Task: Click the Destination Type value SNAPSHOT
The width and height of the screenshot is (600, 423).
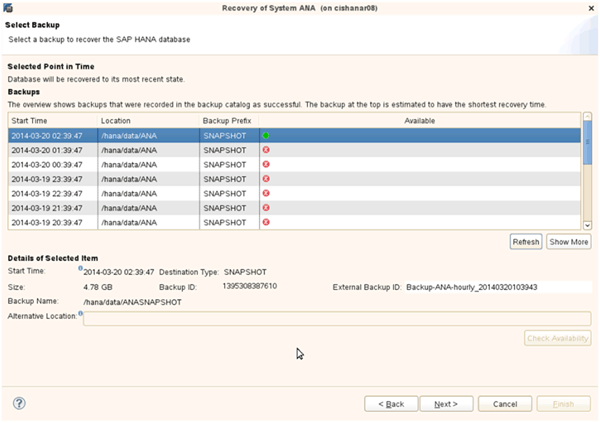Action: click(245, 272)
